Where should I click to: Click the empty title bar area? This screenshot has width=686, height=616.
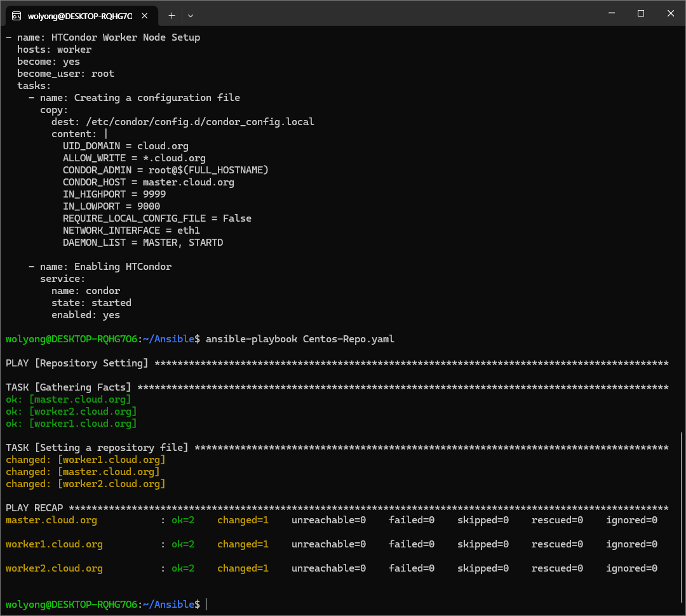[394, 13]
